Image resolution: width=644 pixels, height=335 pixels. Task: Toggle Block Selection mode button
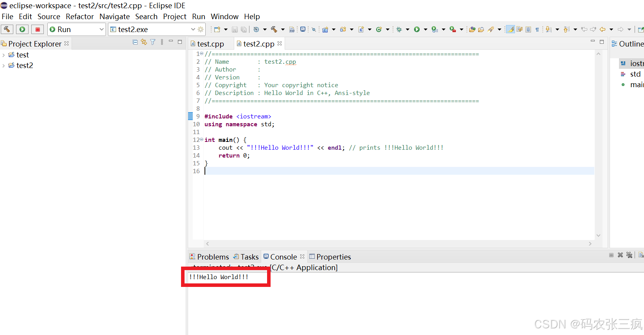528,29
